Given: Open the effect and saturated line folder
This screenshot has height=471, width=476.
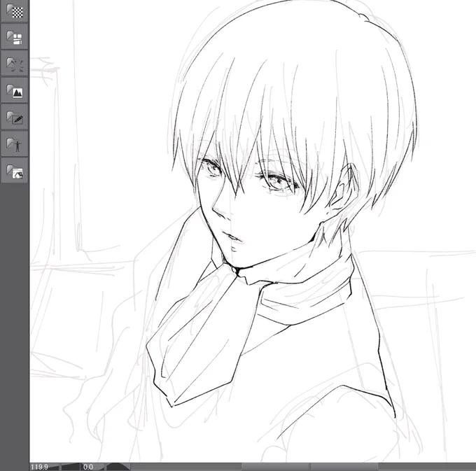Looking at the screenshot, I should (15, 63).
